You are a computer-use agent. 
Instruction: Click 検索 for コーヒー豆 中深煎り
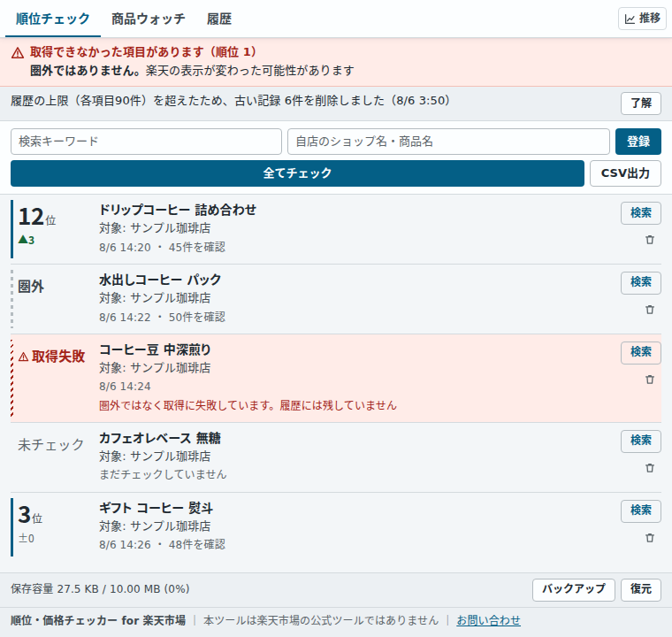pos(641,352)
